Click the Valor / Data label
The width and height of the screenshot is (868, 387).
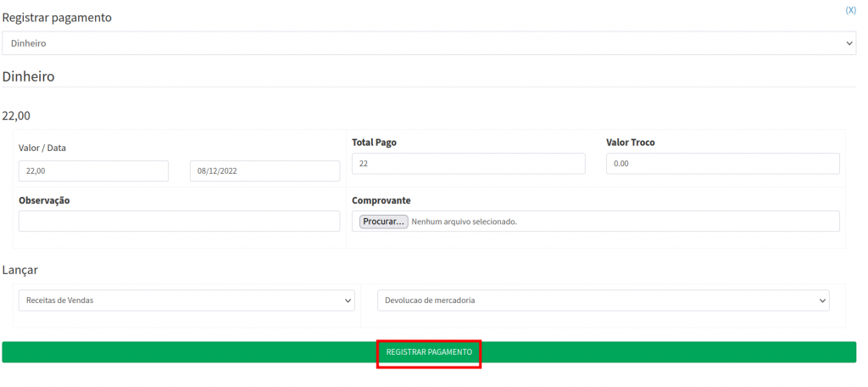42,148
